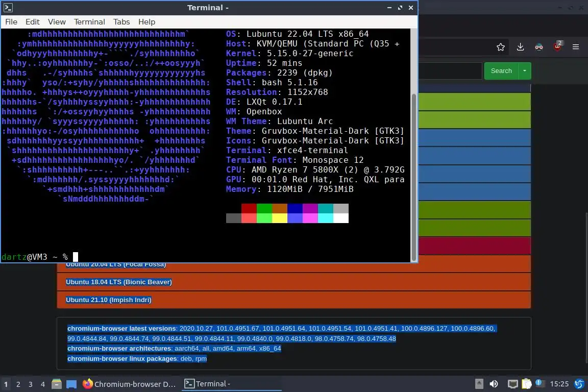Switch to workspace 4 in the pager
The image size is (588, 392).
pyautogui.click(x=43, y=384)
